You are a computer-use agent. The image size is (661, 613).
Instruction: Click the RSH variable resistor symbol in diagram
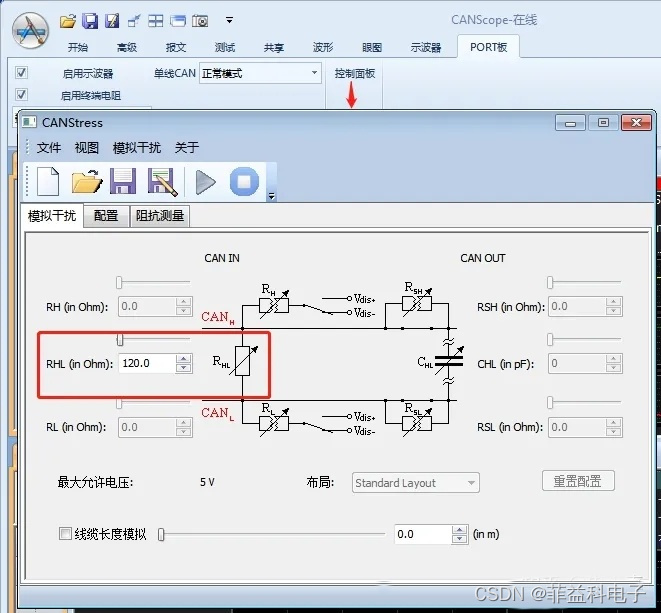(x=417, y=303)
